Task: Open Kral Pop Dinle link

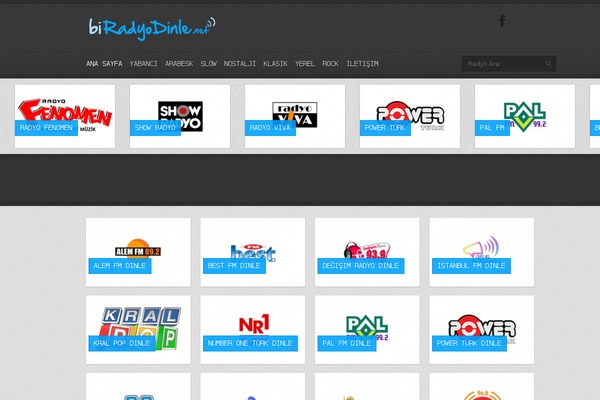Action: point(122,343)
